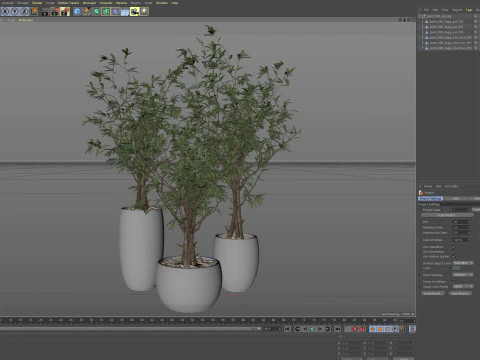Screen dimensions: 480x360
Task: Click the orange coordinate system icon
Action: 34,12
